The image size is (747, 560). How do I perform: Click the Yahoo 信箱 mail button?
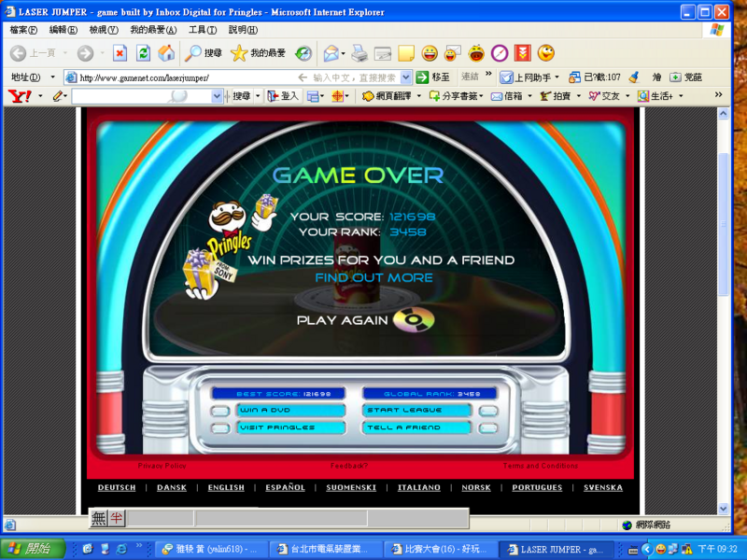coord(508,96)
